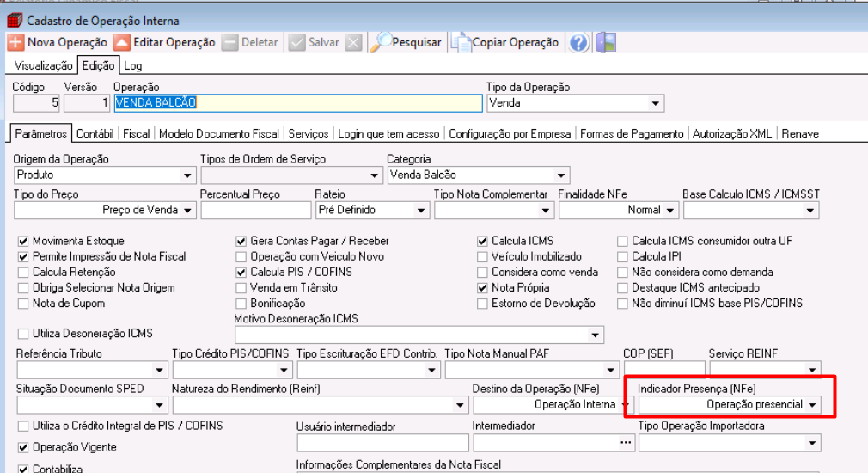Enable Considera como venda checkbox
This screenshot has width=868, height=473.
tap(482, 272)
